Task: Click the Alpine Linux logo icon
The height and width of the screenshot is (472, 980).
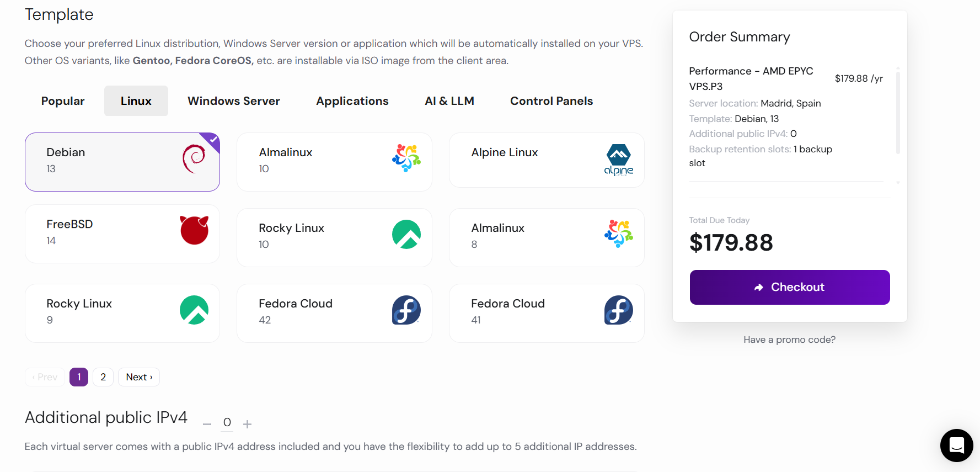Action: tap(619, 160)
